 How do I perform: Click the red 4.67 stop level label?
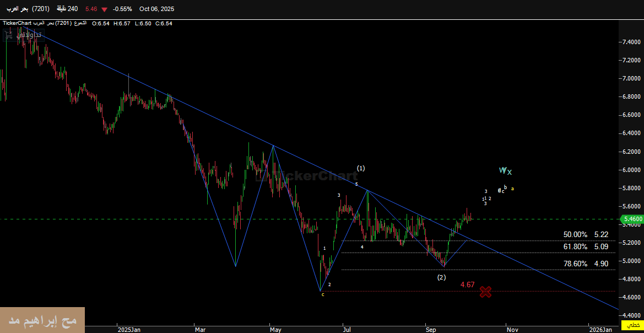(x=467, y=284)
